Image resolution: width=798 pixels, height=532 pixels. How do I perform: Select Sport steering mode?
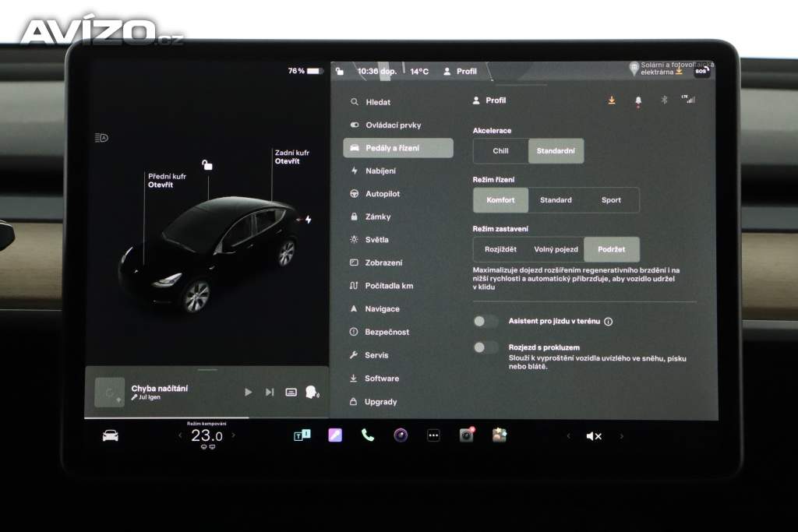pos(611,200)
